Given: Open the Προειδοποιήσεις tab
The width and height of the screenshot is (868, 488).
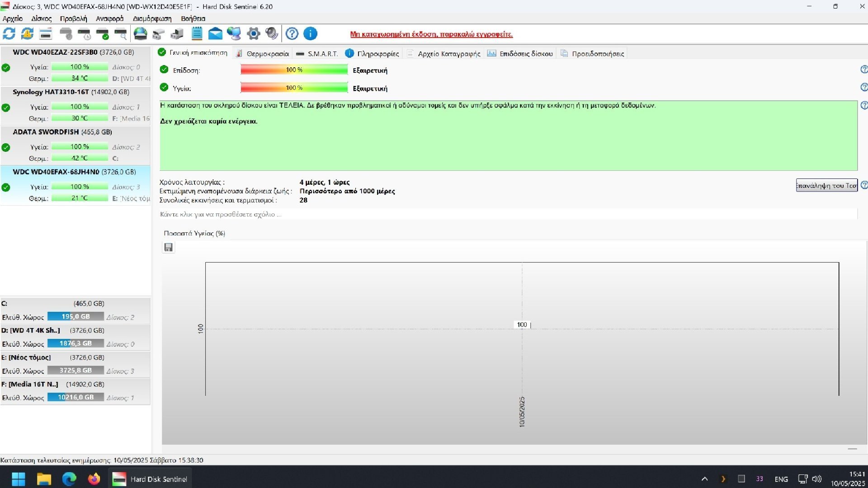Looking at the screenshot, I should 592,53.
